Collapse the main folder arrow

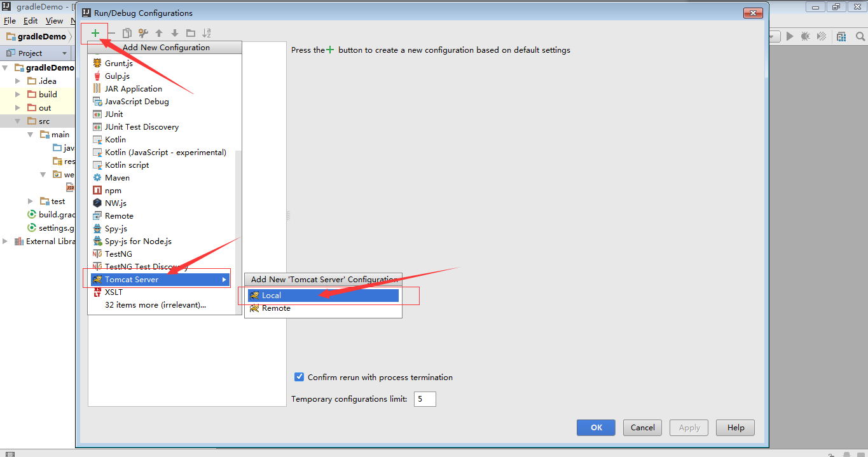31,134
